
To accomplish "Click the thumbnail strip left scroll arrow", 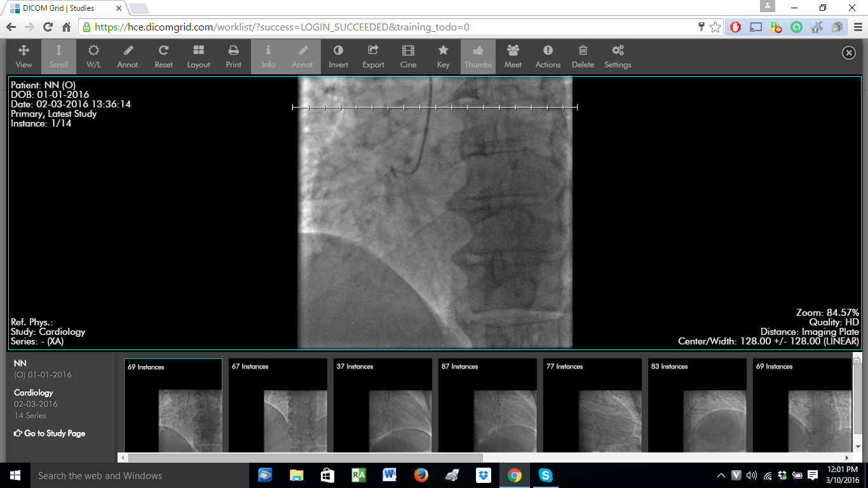I will 122,457.
